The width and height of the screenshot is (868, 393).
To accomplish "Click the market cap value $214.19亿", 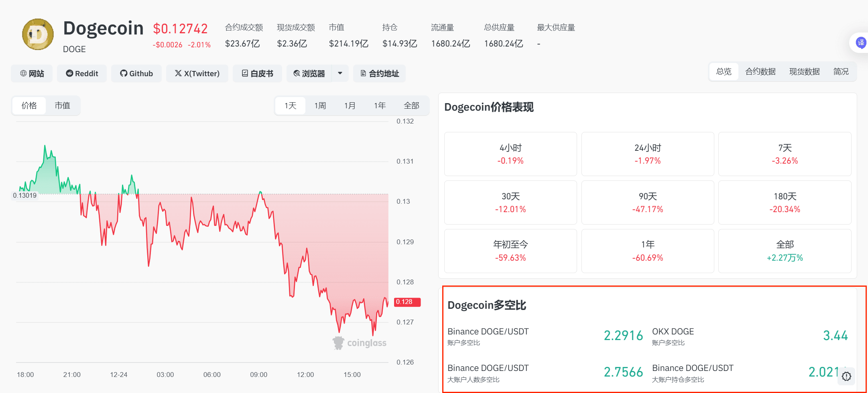I will pos(349,44).
